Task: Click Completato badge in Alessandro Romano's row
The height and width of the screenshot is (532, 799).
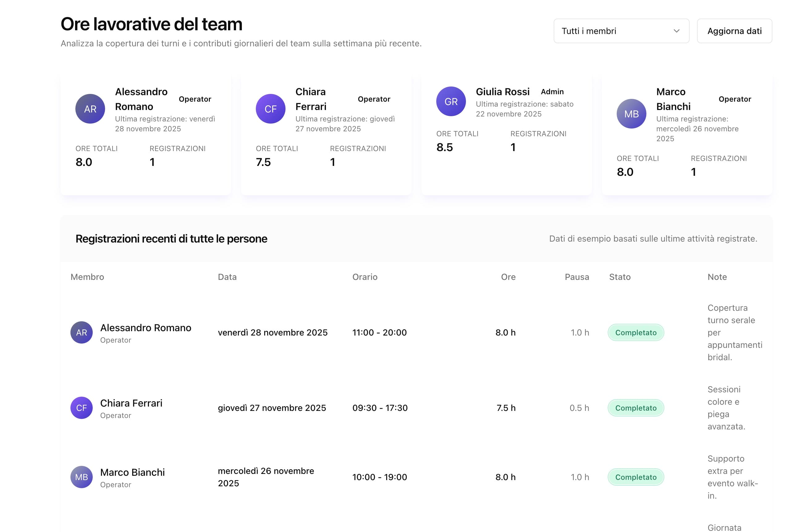Action: pos(636,332)
